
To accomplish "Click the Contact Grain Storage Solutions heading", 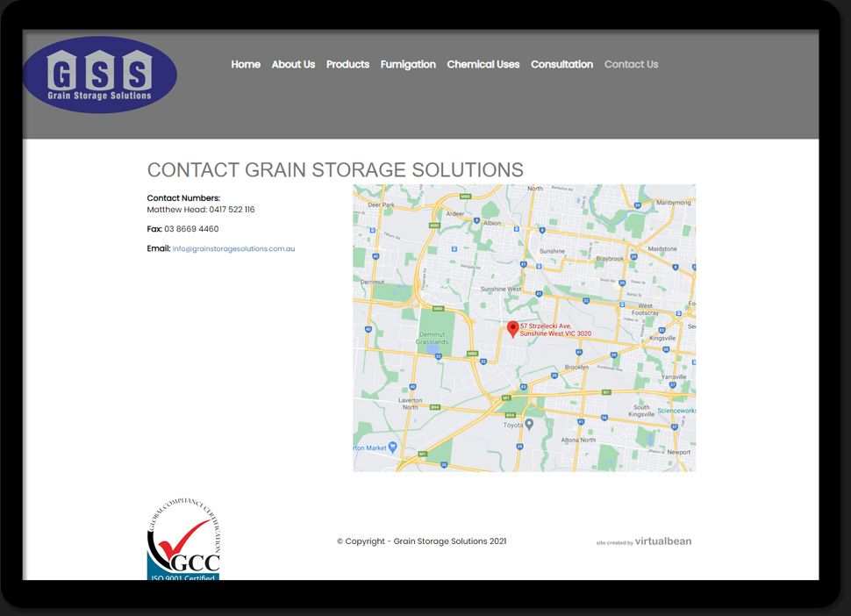I will pyautogui.click(x=335, y=170).
